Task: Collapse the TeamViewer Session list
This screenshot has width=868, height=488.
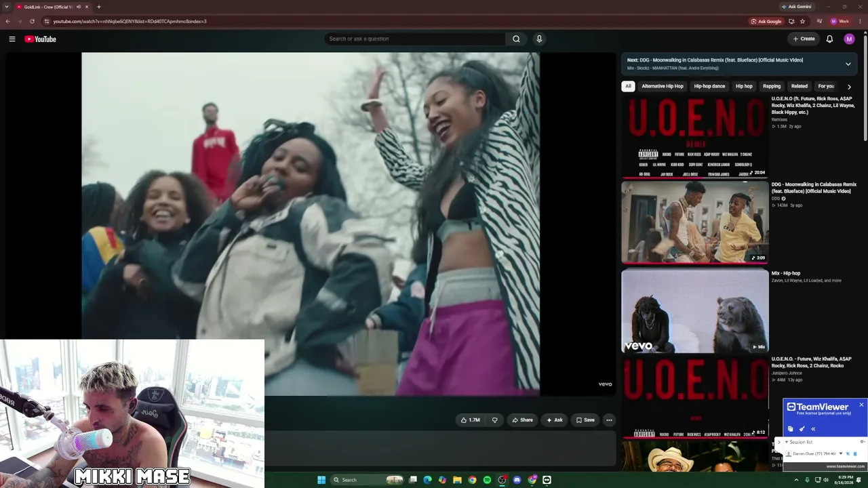Action: [x=787, y=442]
